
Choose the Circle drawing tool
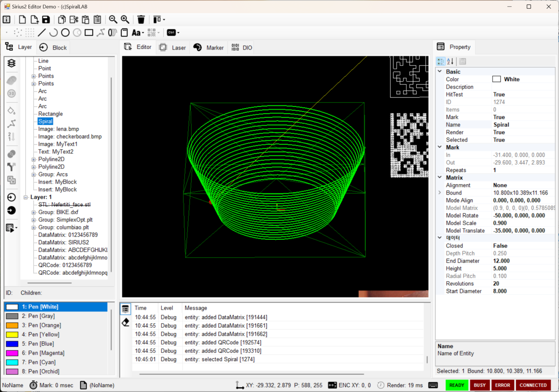[x=65, y=33]
